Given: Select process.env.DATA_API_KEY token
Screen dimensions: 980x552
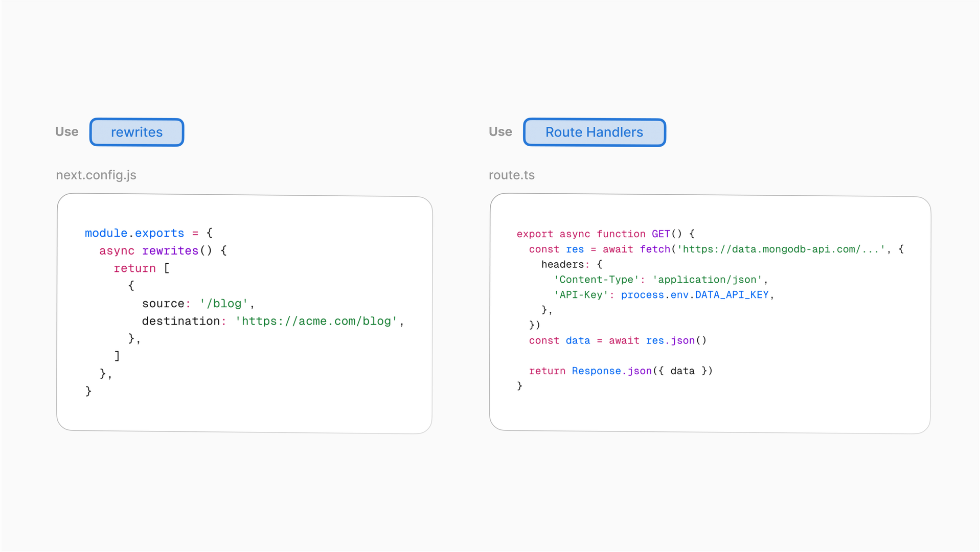Looking at the screenshot, I should click(x=694, y=295).
